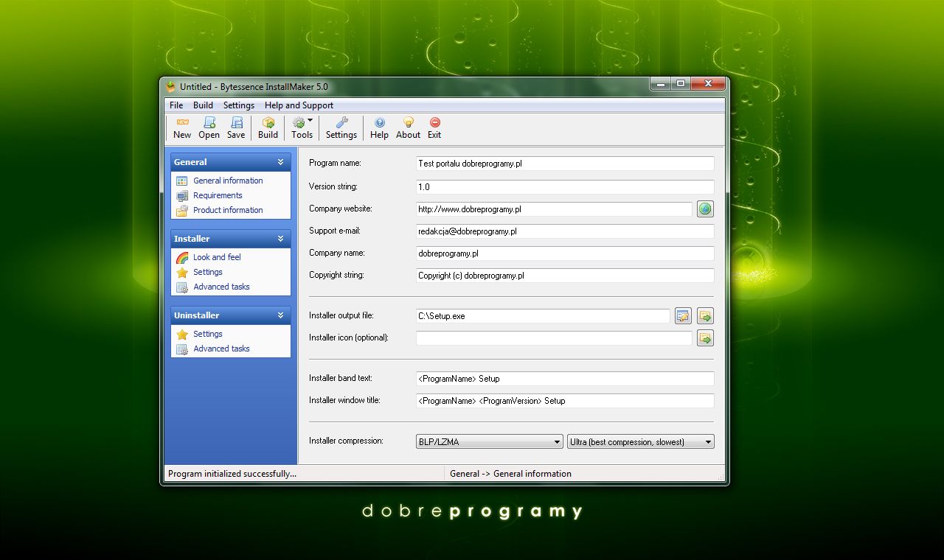Click the Installer band text field
This screenshot has width=944, height=560.
tap(565, 379)
